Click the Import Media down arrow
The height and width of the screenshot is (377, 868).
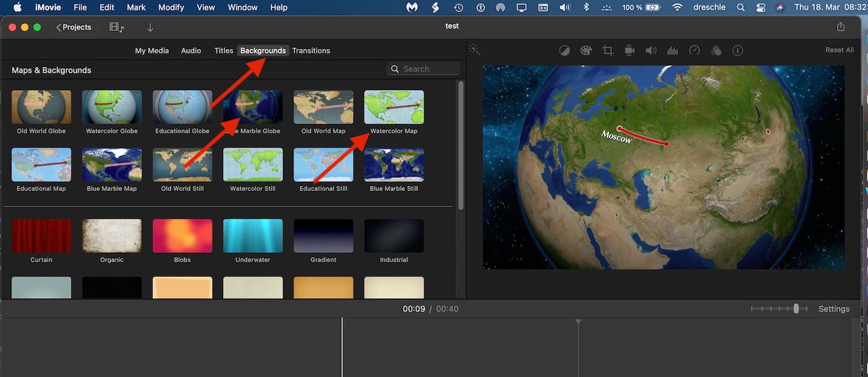tap(150, 27)
